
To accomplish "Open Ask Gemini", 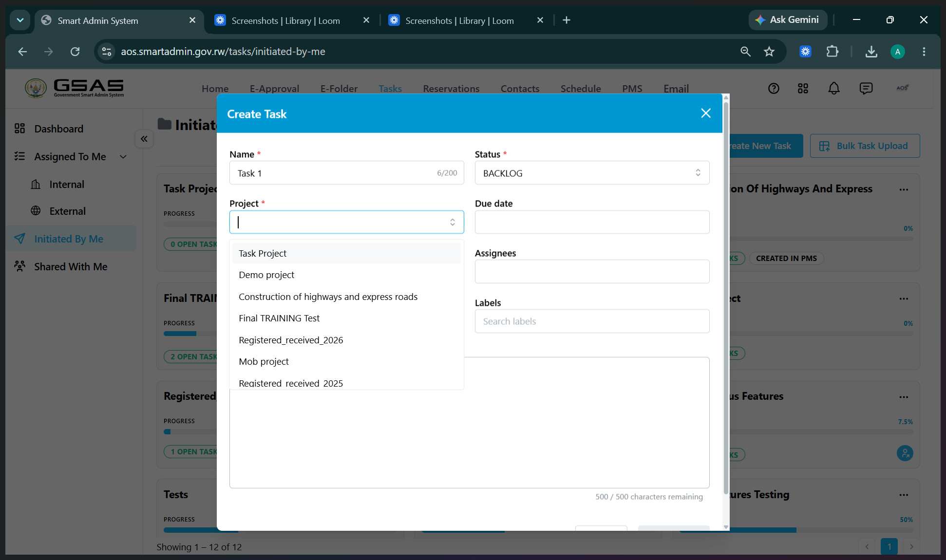I will [x=788, y=20].
